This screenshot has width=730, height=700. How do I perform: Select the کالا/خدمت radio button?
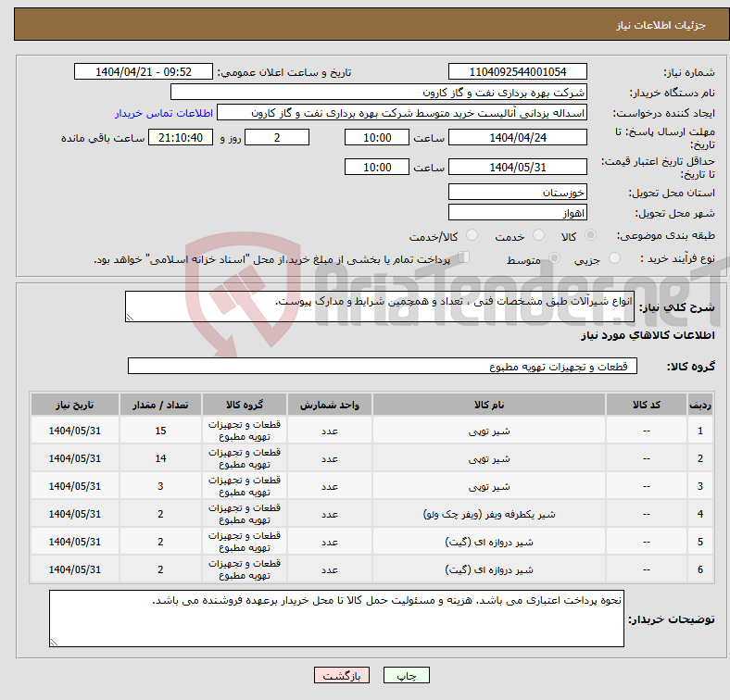(472, 235)
